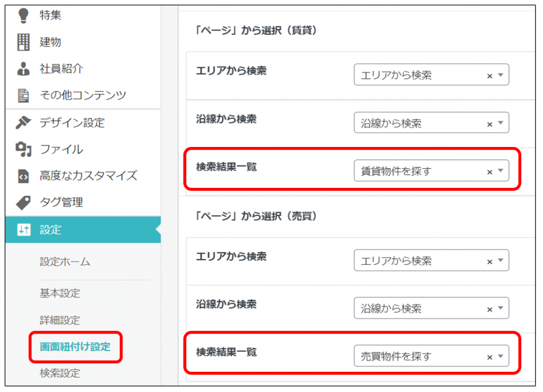
Task: Click the person icon beside 社員紹介
Action: (23, 69)
